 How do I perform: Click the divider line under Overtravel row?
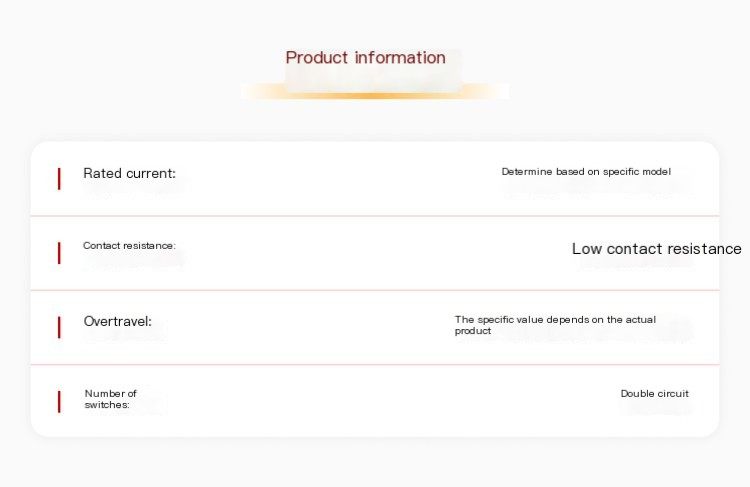pyautogui.click(x=375, y=365)
